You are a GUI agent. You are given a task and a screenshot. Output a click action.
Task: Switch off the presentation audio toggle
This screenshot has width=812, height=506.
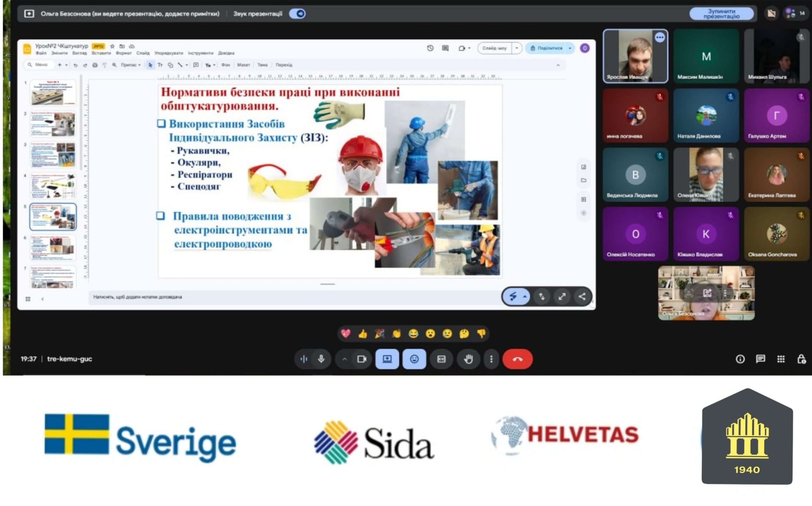[x=298, y=14]
